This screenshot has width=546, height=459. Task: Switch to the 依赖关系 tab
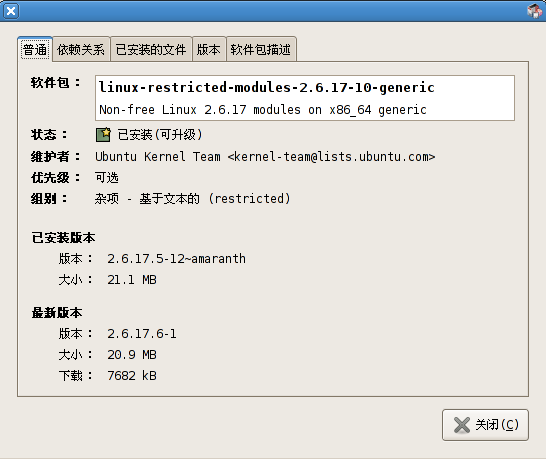pos(81,49)
